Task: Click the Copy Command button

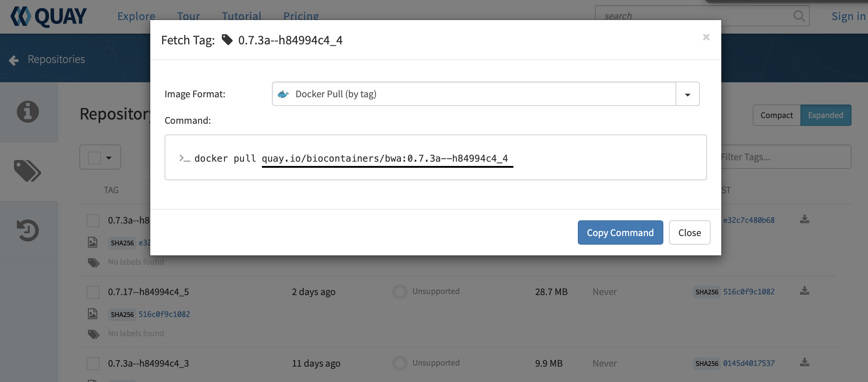Action: pos(620,232)
